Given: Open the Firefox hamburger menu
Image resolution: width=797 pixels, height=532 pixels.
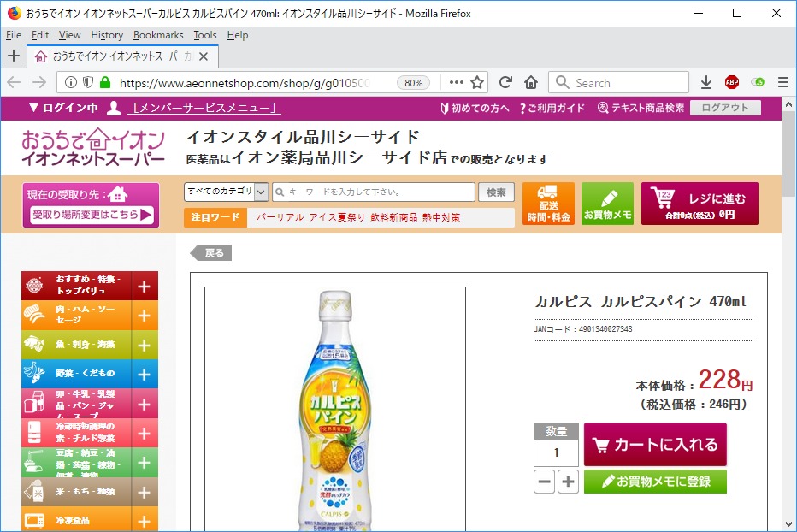Looking at the screenshot, I should [782, 82].
